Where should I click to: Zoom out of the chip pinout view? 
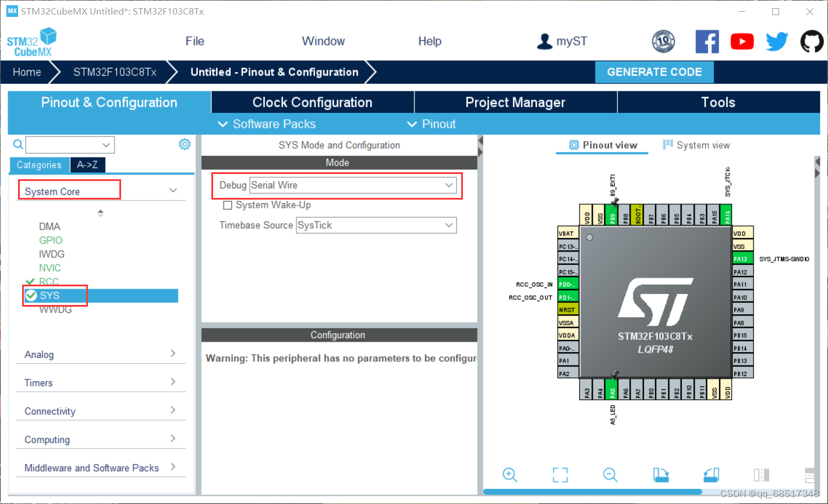[610, 475]
